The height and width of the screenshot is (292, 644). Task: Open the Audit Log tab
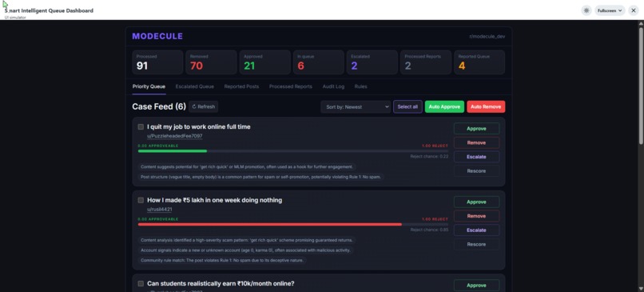(333, 86)
